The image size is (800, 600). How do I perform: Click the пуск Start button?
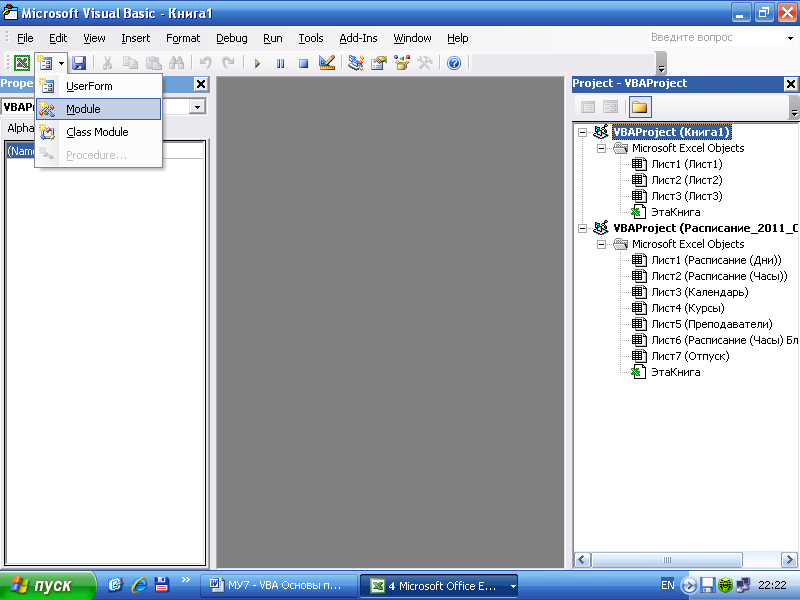pyautogui.click(x=47, y=585)
